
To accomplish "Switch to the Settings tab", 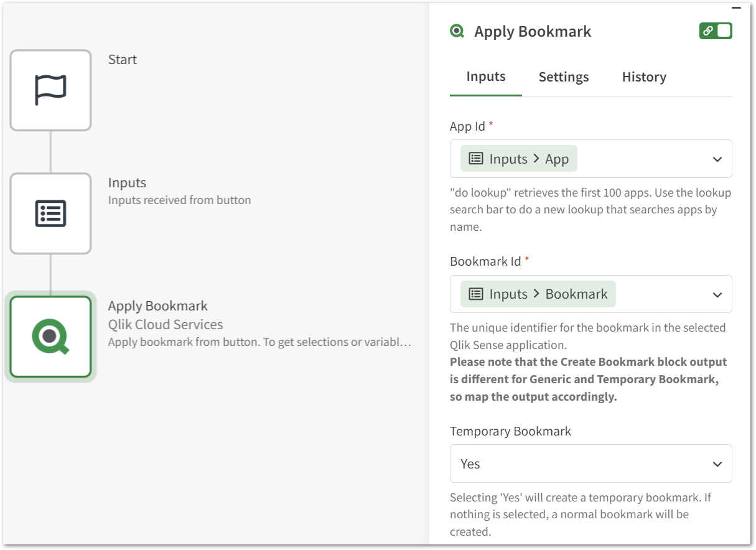I will click(x=563, y=77).
